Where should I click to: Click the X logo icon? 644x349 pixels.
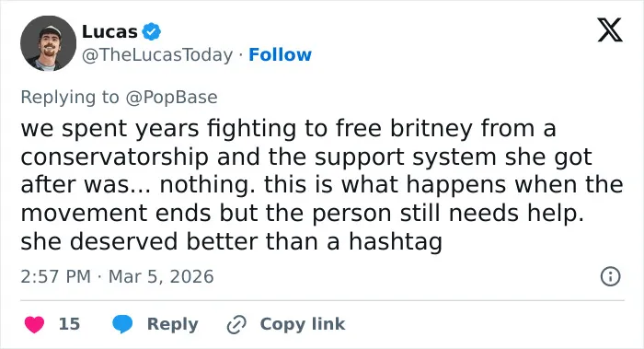[x=610, y=29]
